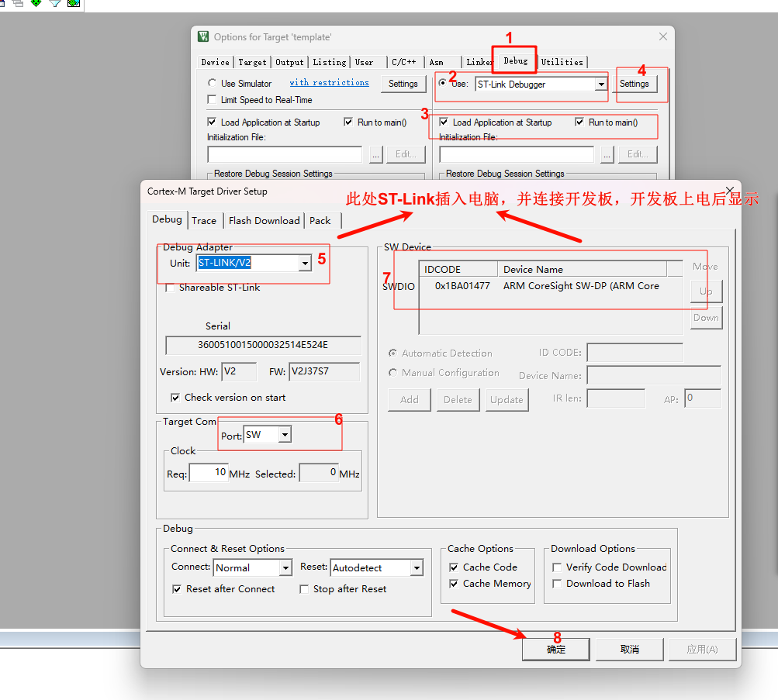Click the IDCODE column header

(x=458, y=269)
